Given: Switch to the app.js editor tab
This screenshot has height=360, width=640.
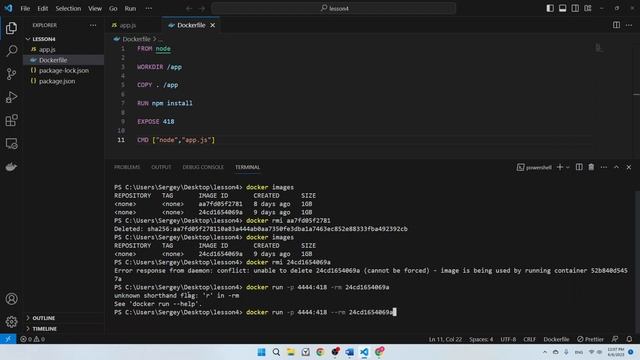Looking at the screenshot, I should 134,25.
